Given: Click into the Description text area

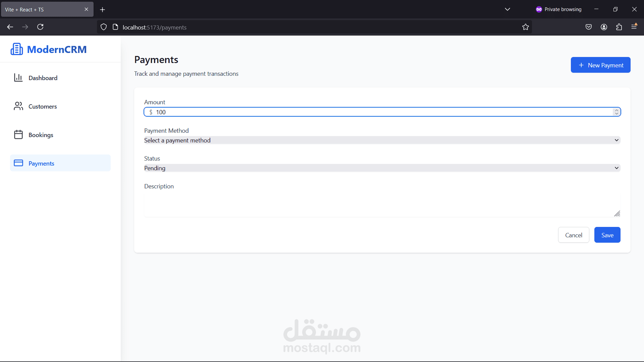Looking at the screenshot, I should (382, 205).
